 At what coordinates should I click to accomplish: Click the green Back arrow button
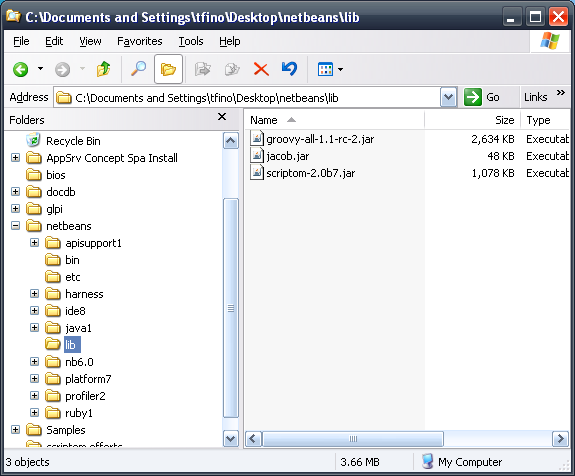click(21, 69)
